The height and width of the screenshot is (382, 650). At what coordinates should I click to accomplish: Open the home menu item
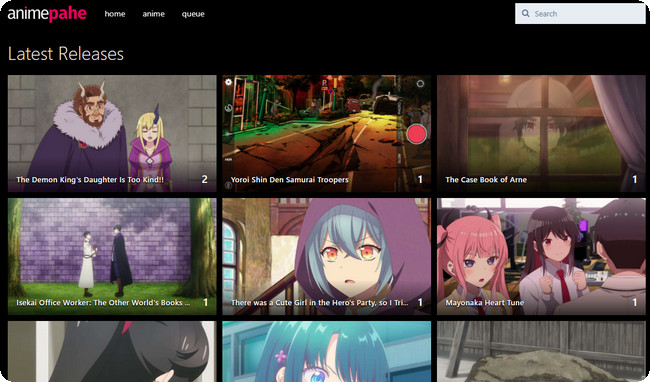pos(115,14)
